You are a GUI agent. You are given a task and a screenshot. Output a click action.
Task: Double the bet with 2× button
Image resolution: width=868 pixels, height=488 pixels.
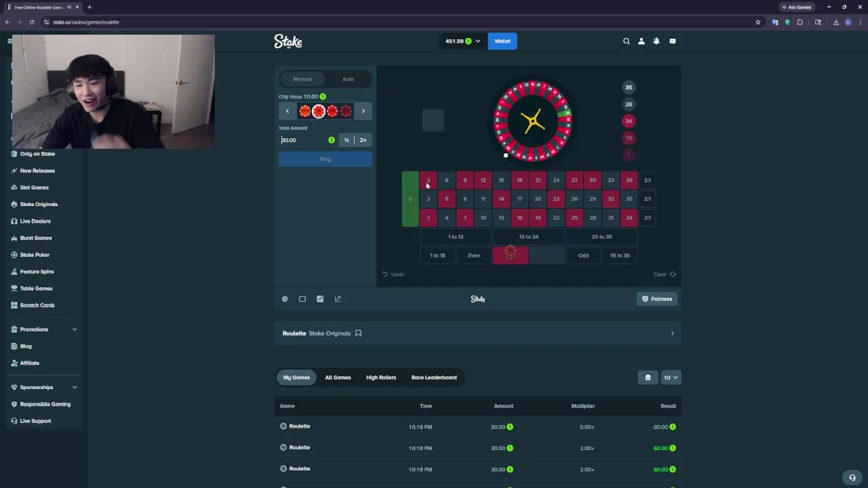[363, 140]
